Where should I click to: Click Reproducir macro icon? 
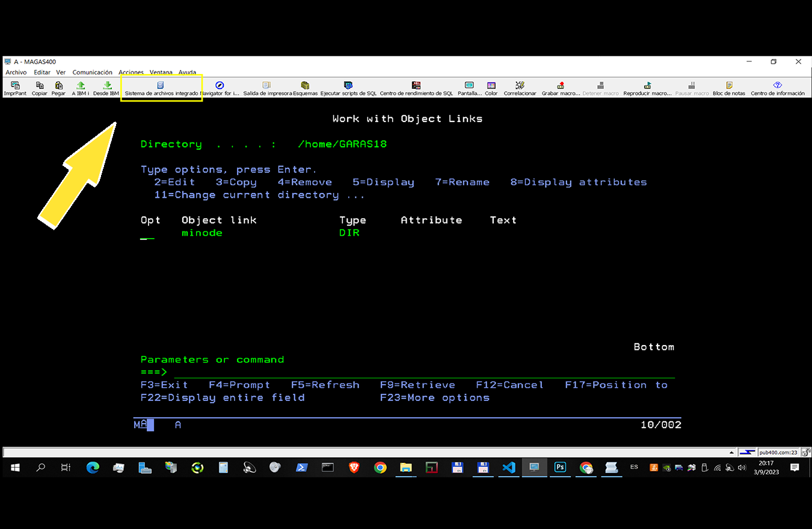point(647,88)
